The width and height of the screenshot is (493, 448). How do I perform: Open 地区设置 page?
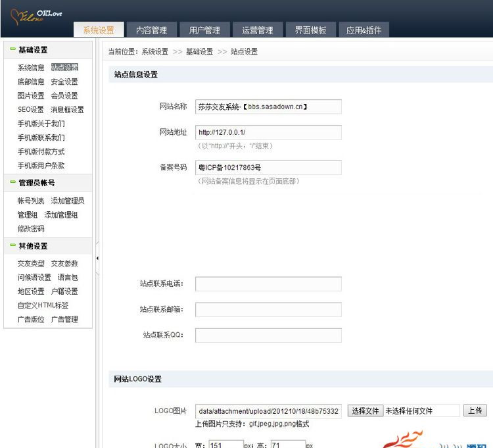[x=31, y=291]
